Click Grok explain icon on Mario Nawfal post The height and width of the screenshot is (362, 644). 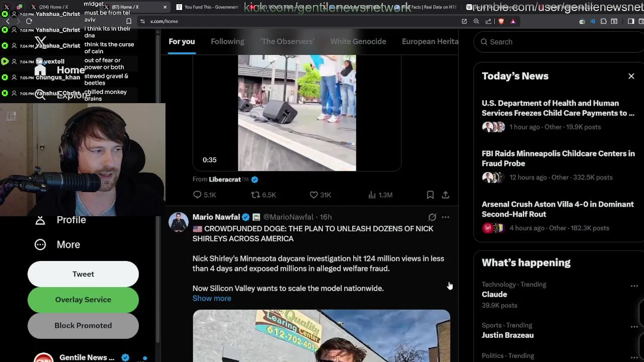tap(432, 217)
